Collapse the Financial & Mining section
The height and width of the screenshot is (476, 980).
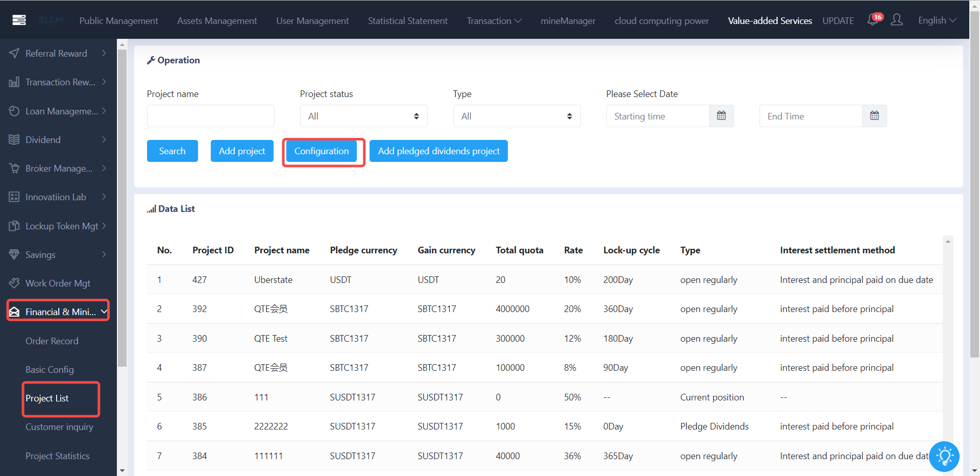click(104, 312)
